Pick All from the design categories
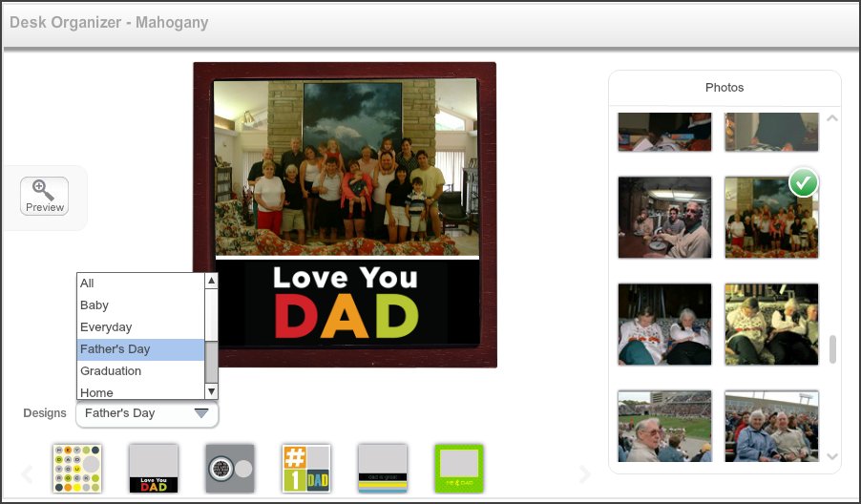This screenshot has height=504, width=861. pos(88,283)
